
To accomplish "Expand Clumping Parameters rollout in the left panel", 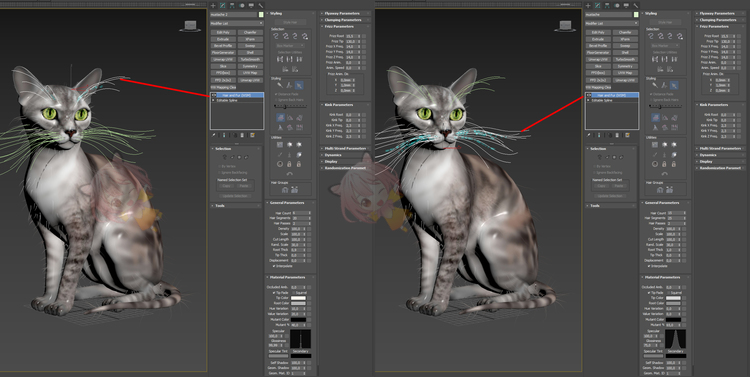I will [x=344, y=20].
